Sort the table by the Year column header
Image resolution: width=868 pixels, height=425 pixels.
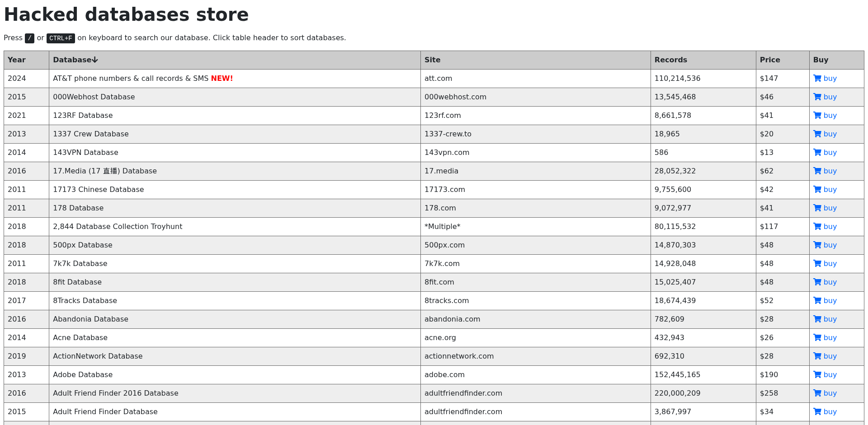tap(26, 60)
